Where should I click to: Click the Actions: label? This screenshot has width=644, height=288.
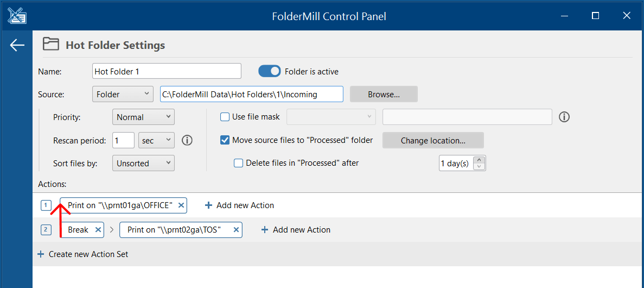52,184
